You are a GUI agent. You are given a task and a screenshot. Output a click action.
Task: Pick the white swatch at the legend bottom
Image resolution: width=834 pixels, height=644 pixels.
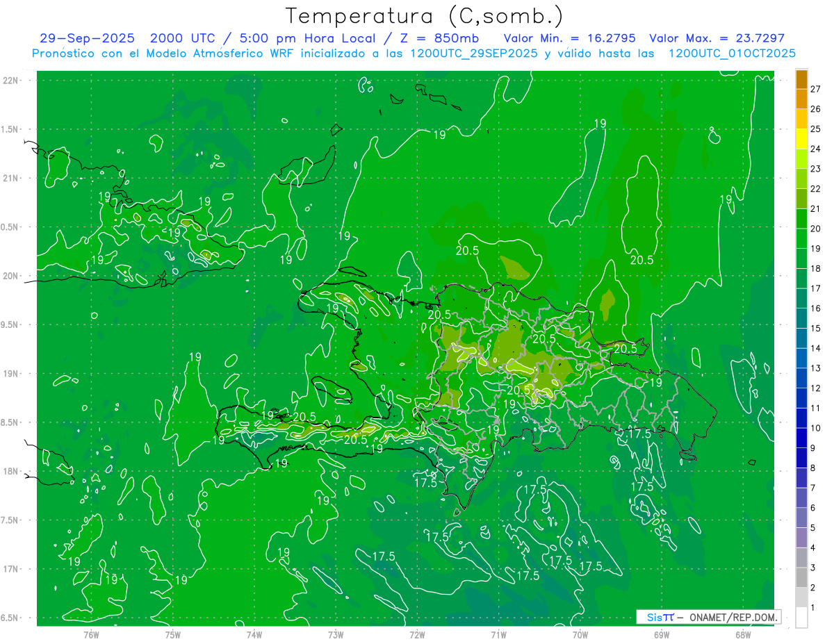801,617
